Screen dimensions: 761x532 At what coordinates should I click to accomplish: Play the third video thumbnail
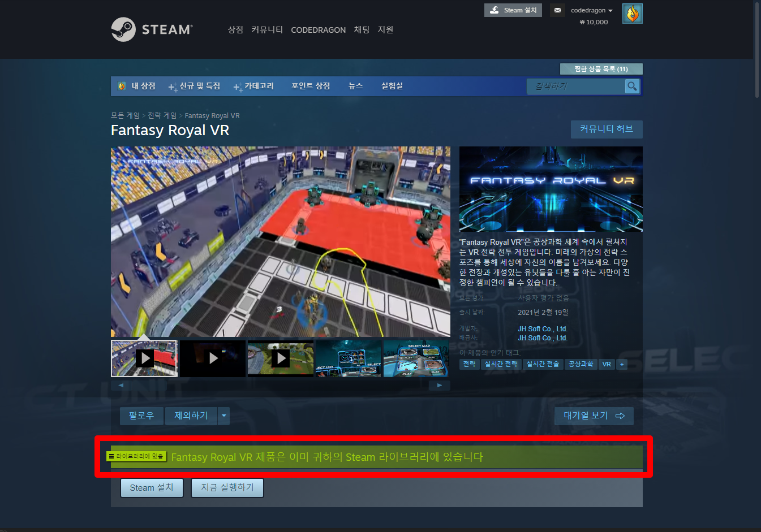tap(281, 358)
